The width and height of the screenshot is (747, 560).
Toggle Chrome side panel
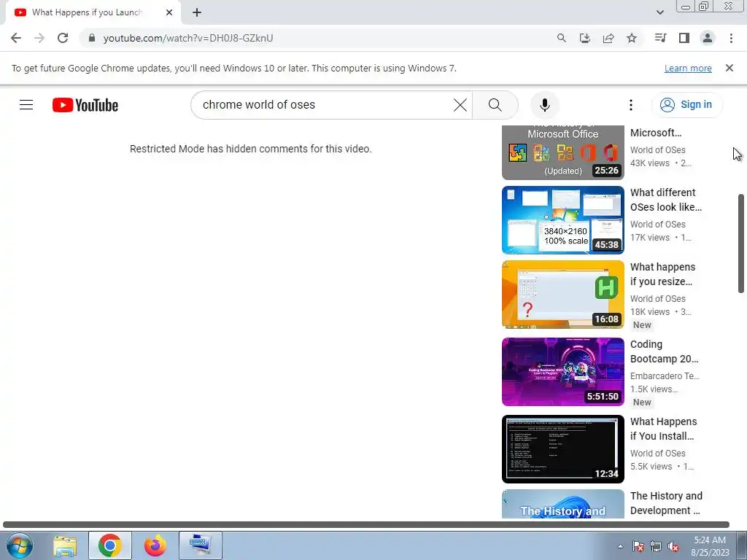[x=684, y=38]
